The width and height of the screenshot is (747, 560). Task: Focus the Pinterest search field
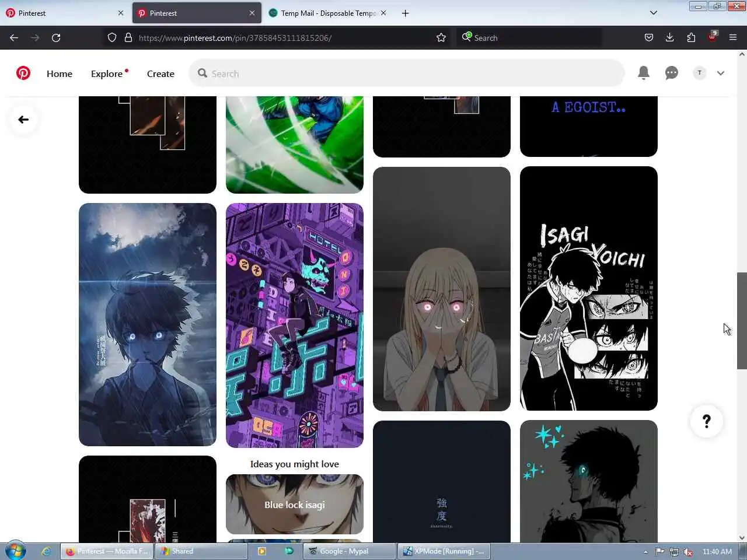coord(407,73)
